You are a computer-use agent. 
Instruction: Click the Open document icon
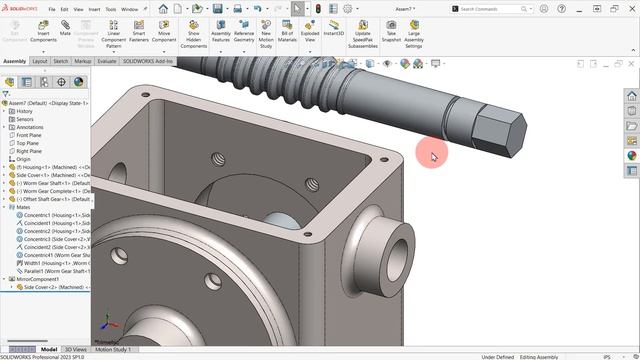click(x=198, y=9)
